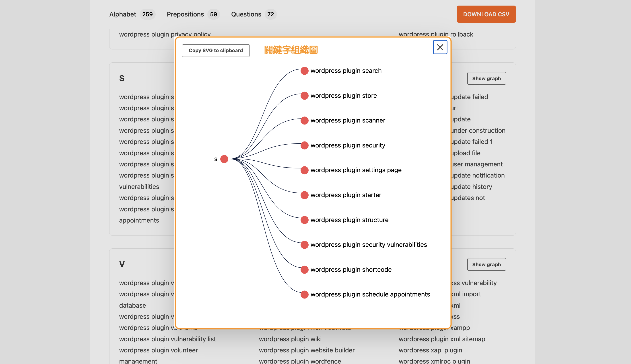The height and width of the screenshot is (364, 631).
Task: Close the keyword graph modal
Action: click(x=440, y=47)
